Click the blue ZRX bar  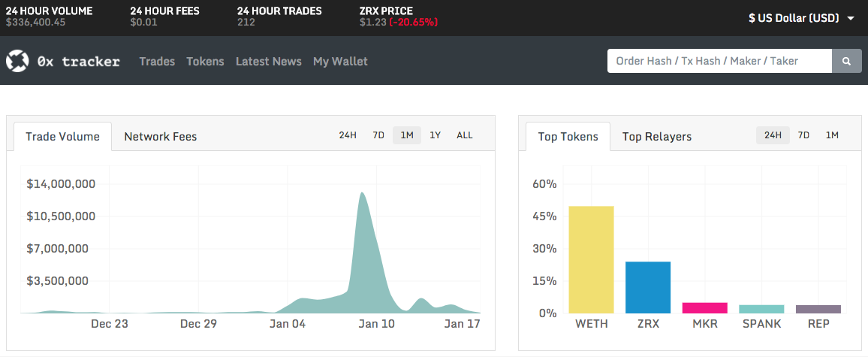(x=648, y=287)
